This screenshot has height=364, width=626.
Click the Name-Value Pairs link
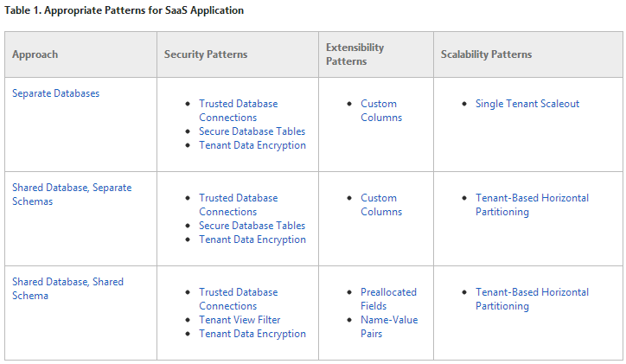point(388,320)
